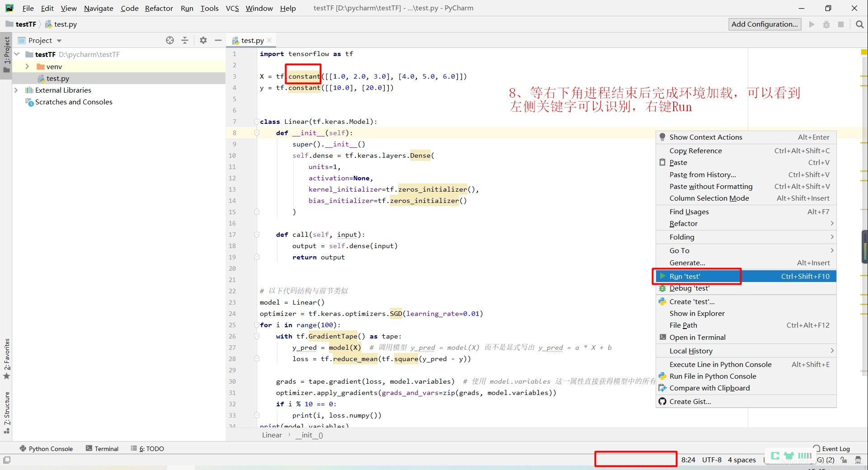Click line number 8 in gutter
Viewport: 868px width, 470px height.
pos(235,133)
